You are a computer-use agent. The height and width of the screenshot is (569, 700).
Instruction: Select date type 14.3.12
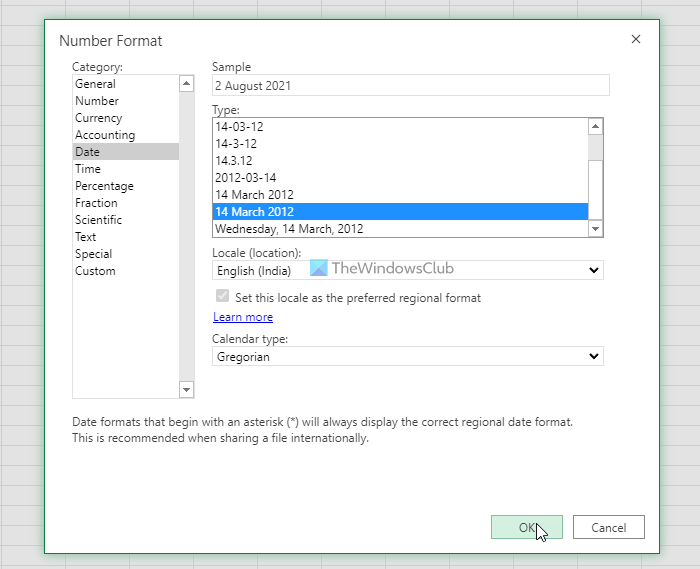[x=400, y=161]
